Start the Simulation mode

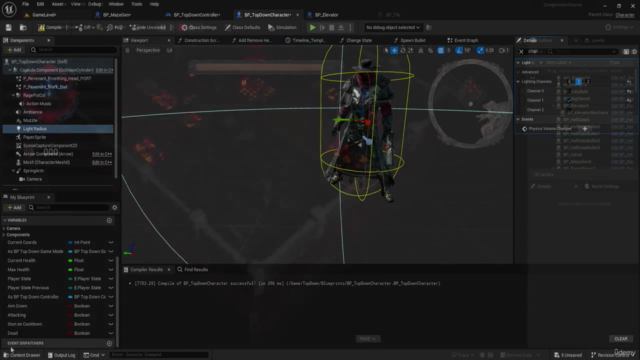(282, 27)
